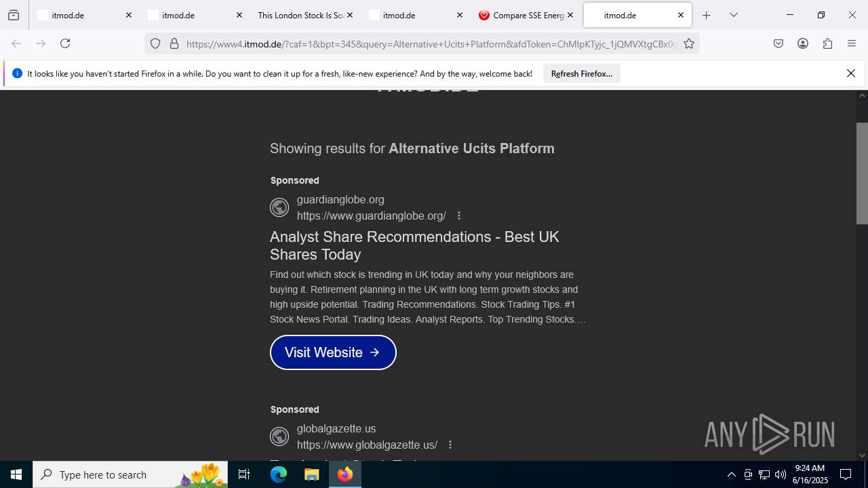Open volume control in tray

[781, 474]
